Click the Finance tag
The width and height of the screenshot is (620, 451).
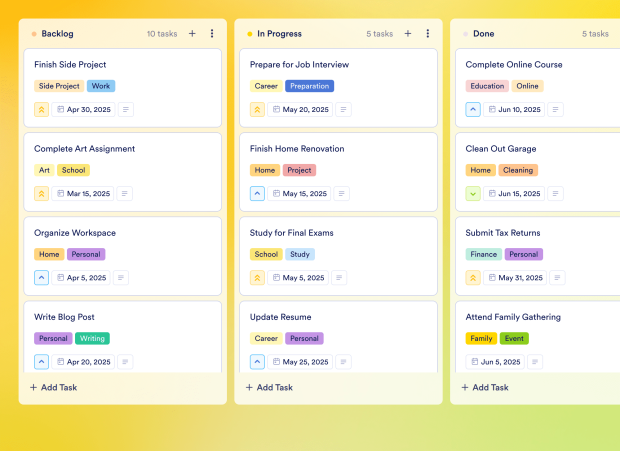tap(484, 254)
